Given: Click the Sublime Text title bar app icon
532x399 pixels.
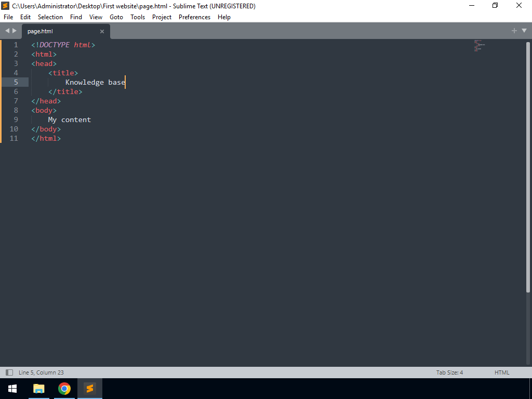Looking at the screenshot, I should (5, 6).
